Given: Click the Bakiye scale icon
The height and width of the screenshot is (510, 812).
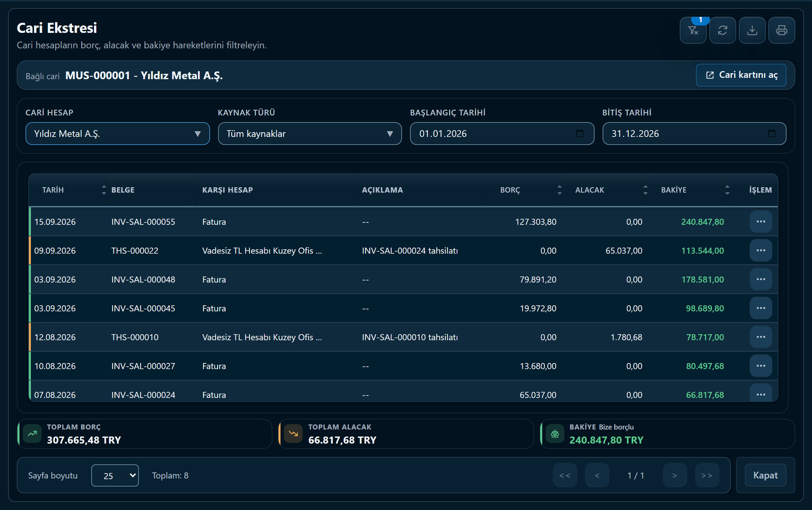Looking at the screenshot, I should 555,433.
